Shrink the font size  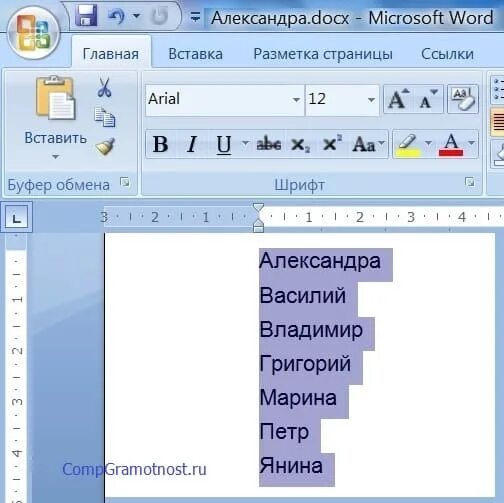(428, 99)
